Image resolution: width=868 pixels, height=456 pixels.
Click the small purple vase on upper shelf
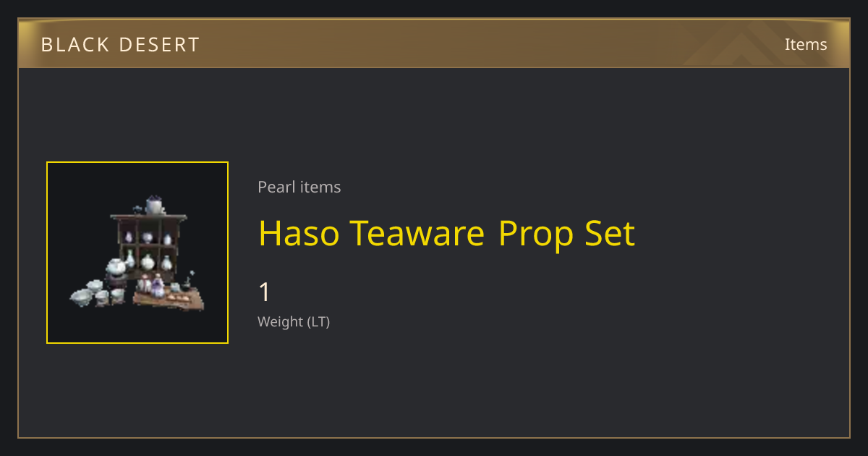pos(129,237)
